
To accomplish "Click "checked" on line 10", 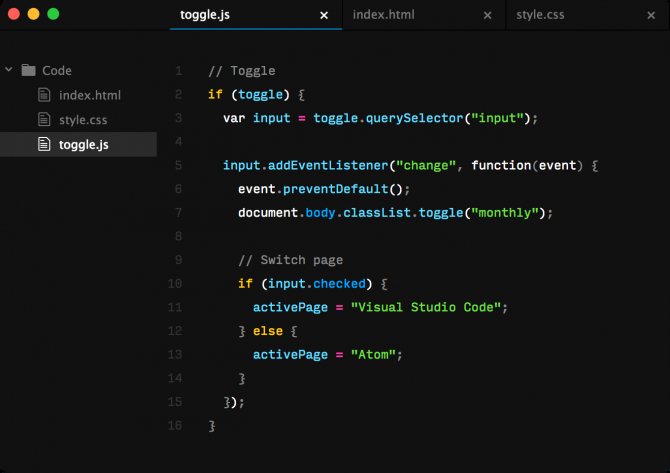I will 339,283.
